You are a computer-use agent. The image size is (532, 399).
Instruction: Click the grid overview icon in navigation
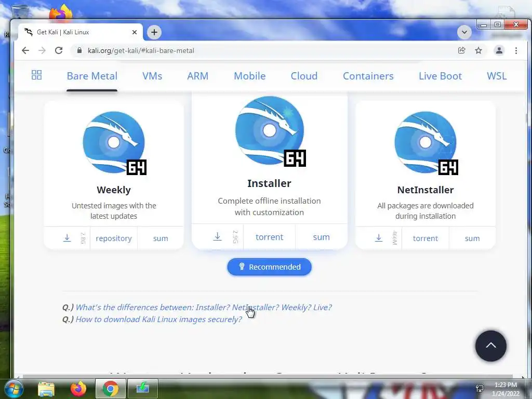[x=37, y=75]
